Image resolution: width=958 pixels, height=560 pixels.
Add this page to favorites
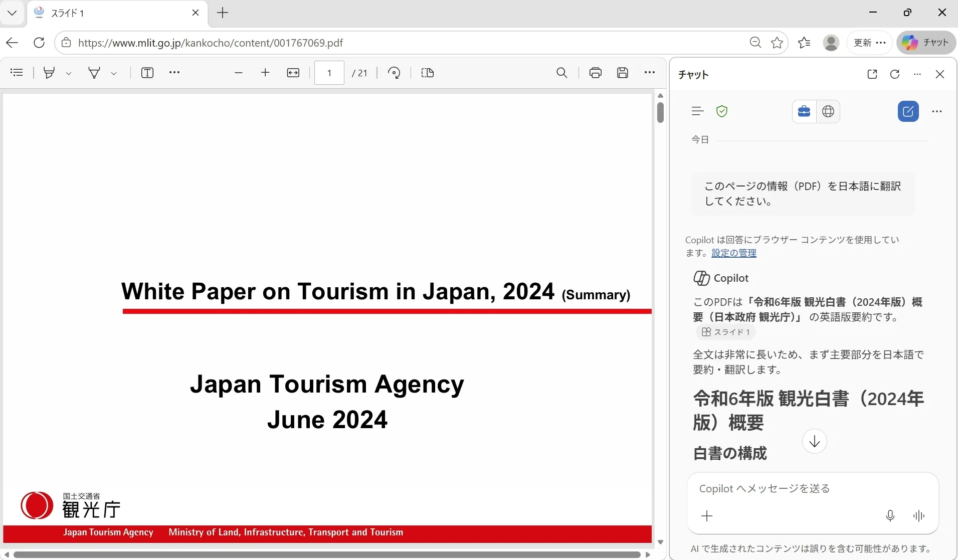click(777, 43)
